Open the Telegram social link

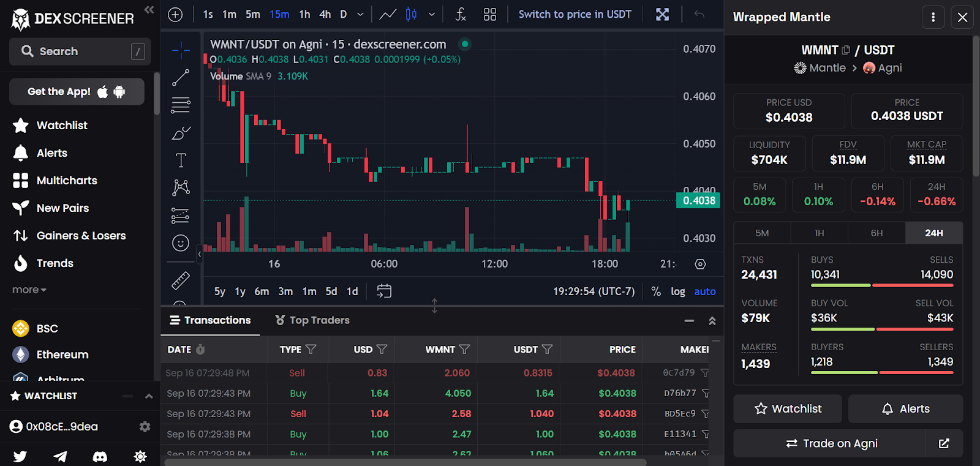60,456
